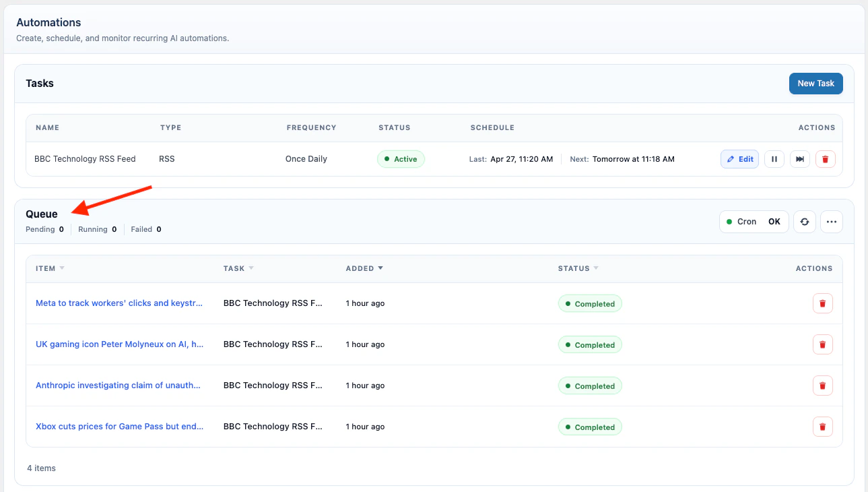Image resolution: width=868 pixels, height=492 pixels.
Task: Click the Once Daily frequency cell
Action: coord(306,159)
